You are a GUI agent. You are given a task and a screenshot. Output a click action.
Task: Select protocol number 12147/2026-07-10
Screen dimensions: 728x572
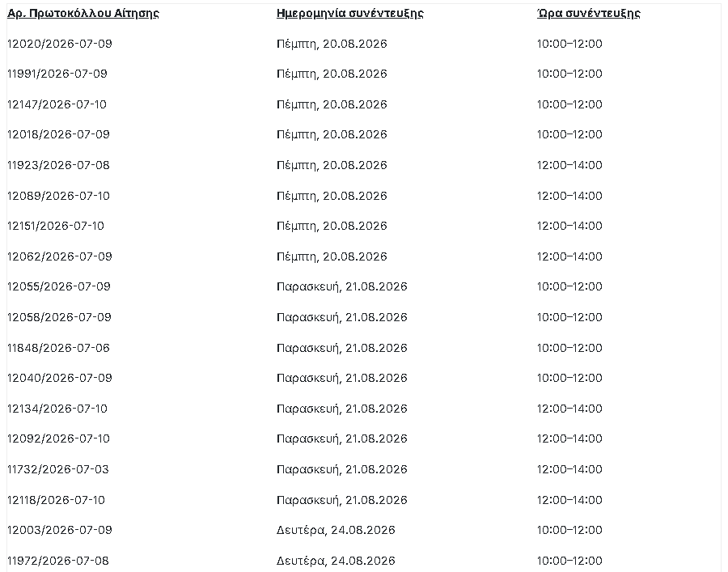[57, 104]
